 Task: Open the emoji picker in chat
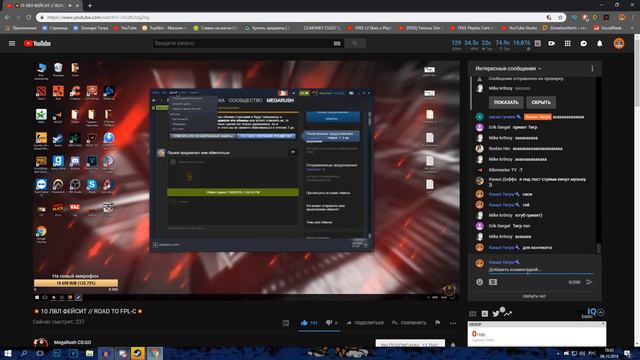coord(480,282)
